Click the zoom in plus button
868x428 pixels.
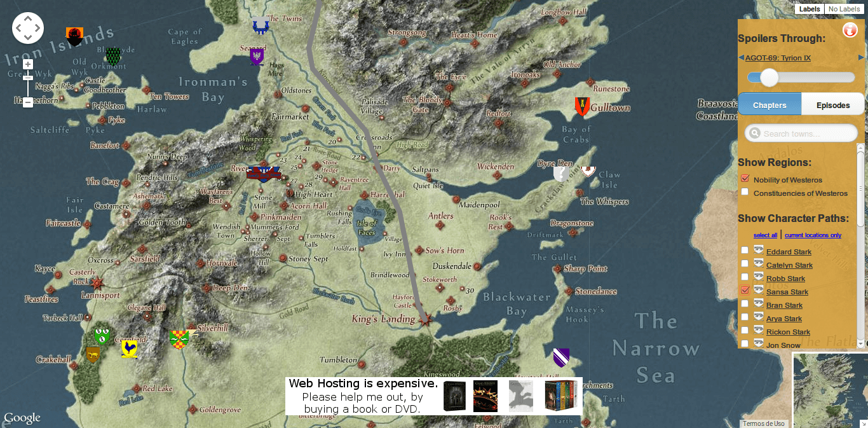pos(28,64)
